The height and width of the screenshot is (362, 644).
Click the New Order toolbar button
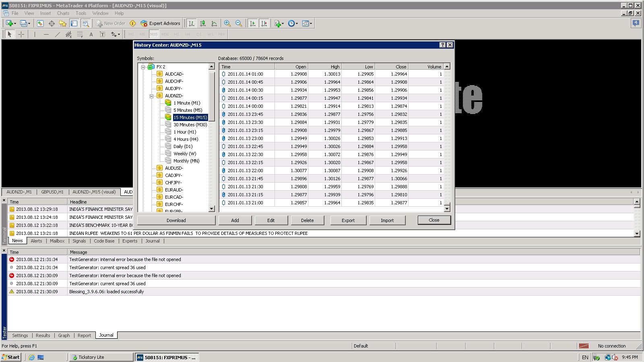coord(111,23)
